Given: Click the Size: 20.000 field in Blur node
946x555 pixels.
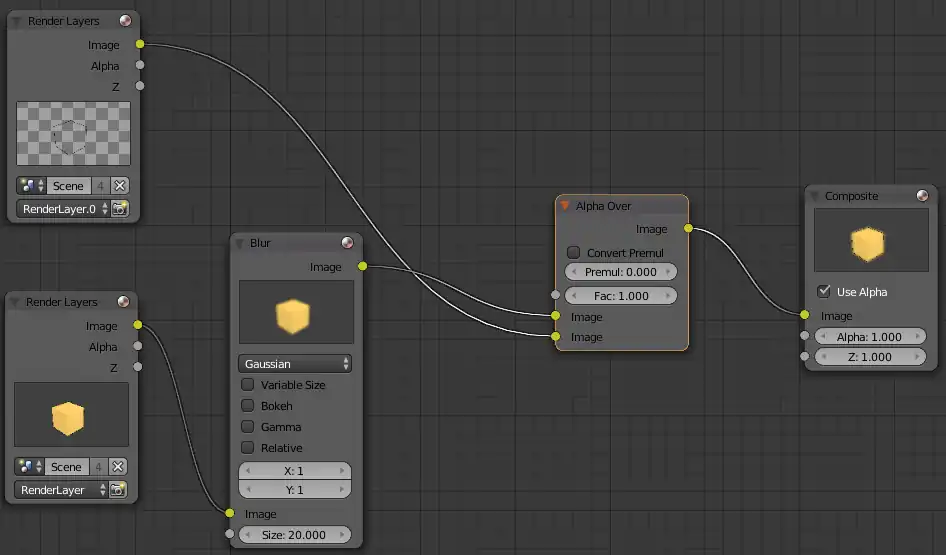Looking at the screenshot, I should pos(295,535).
